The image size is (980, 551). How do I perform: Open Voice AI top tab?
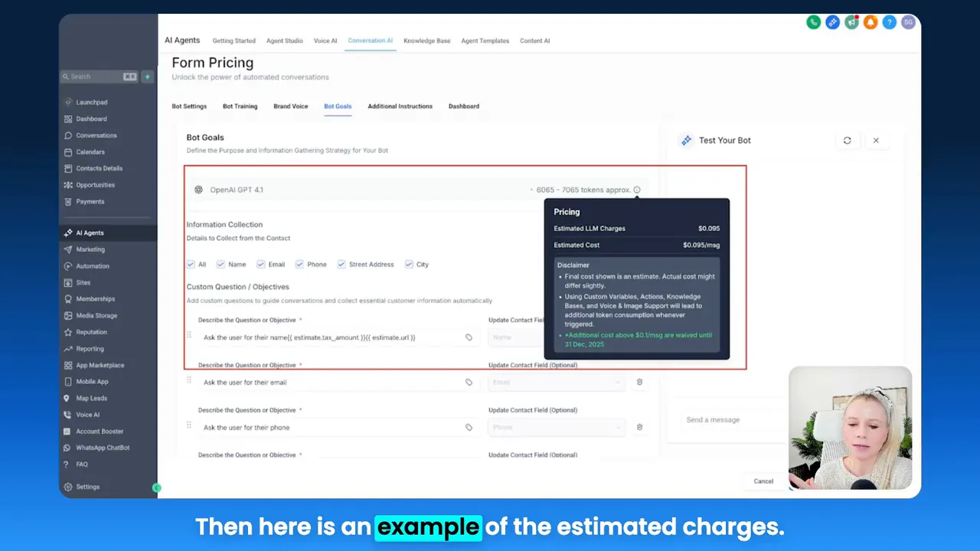click(x=325, y=41)
